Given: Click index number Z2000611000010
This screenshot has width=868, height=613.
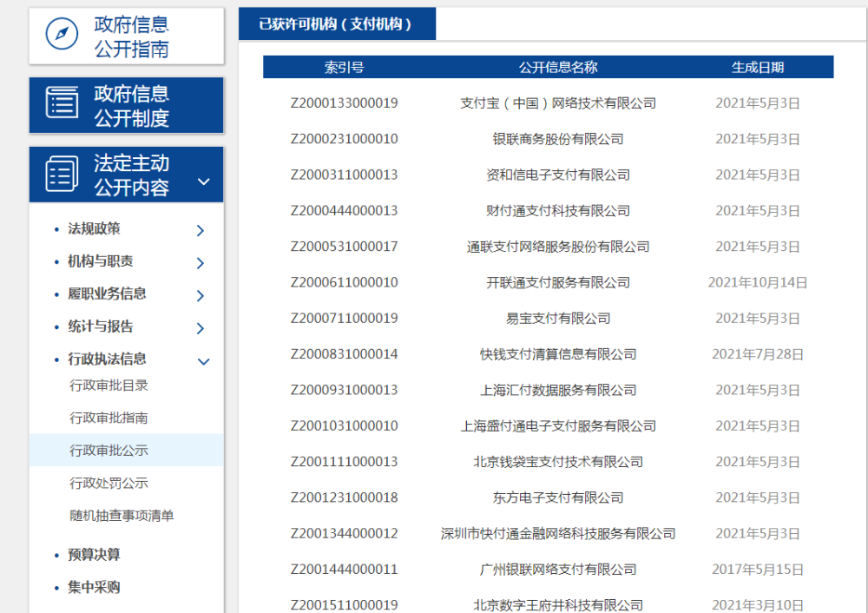Looking at the screenshot, I should (345, 283).
